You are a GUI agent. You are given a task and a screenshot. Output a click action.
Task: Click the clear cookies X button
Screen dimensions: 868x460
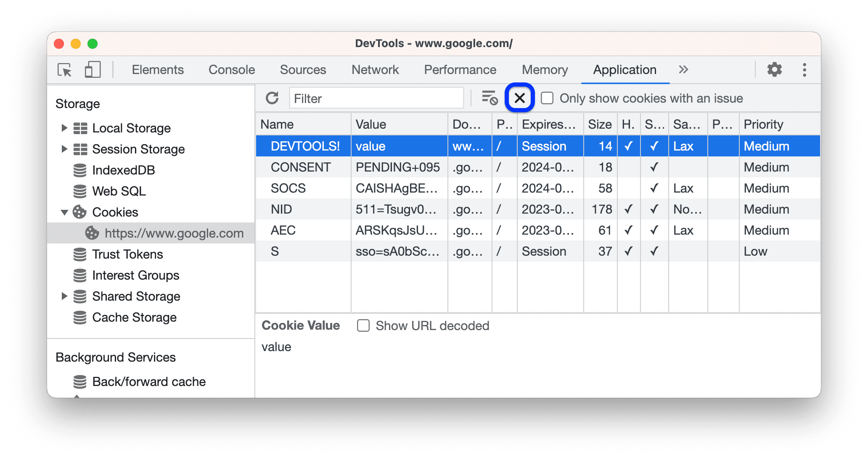click(519, 98)
